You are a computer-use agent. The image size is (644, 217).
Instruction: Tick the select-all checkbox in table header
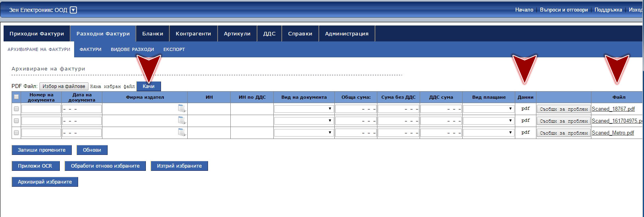[16, 97]
